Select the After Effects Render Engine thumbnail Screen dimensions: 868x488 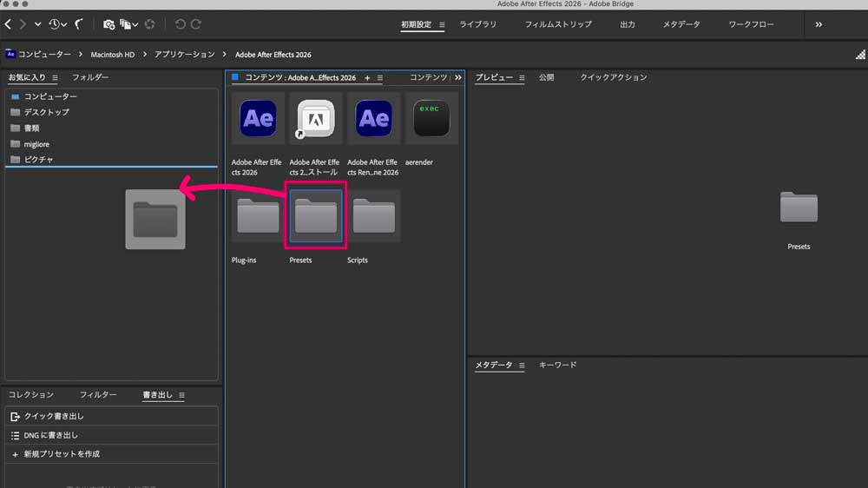coord(373,118)
